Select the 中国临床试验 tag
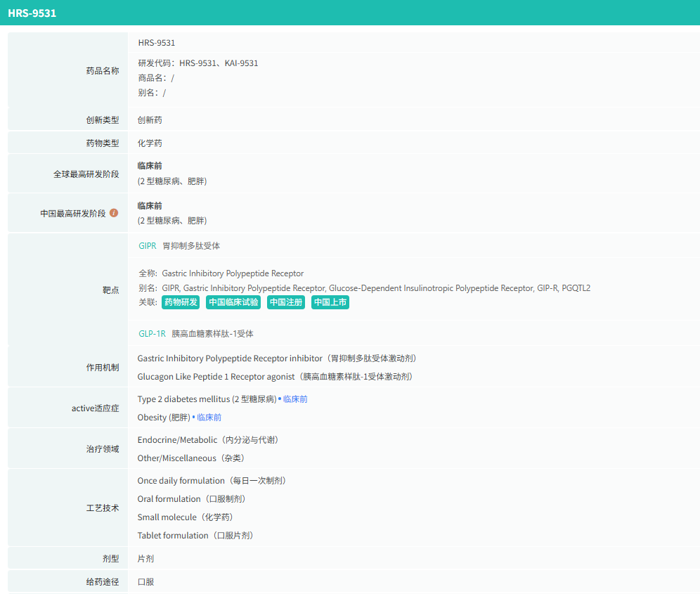The width and height of the screenshot is (700, 594). (x=233, y=302)
